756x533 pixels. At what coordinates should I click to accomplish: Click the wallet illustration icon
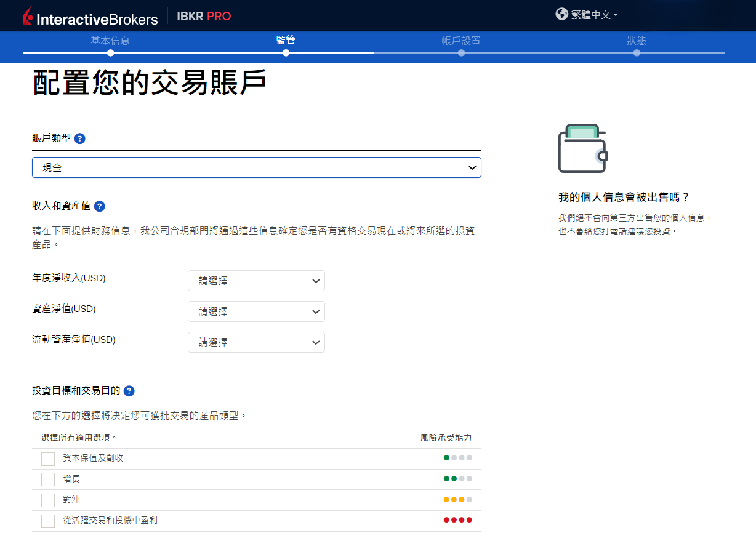pyautogui.click(x=583, y=148)
